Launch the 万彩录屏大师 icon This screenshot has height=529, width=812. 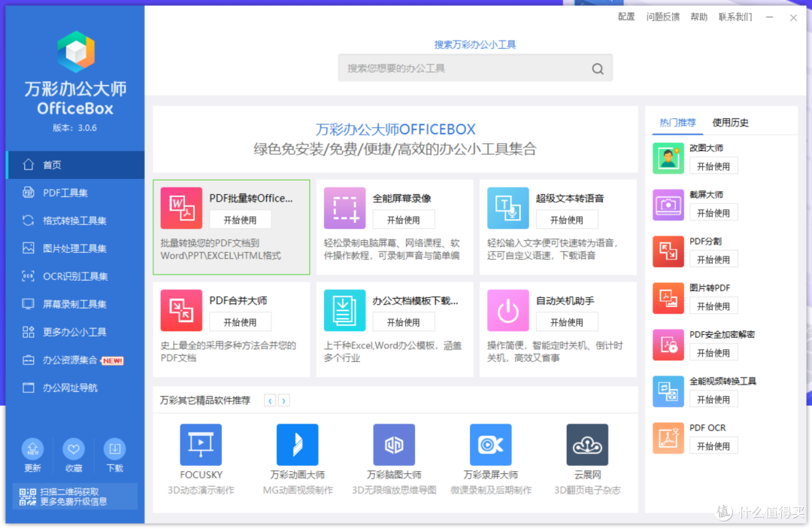click(x=490, y=445)
